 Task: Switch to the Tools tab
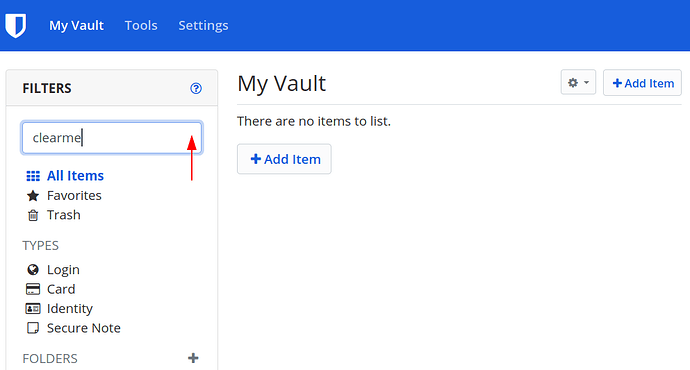pyautogui.click(x=141, y=26)
